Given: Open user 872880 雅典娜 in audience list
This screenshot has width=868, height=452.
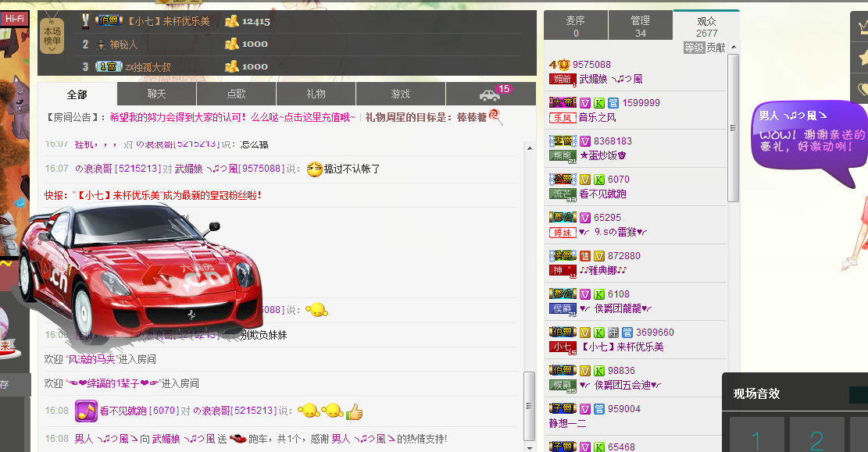Looking at the screenshot, I should pyautogui.click(x=635, y=263).
